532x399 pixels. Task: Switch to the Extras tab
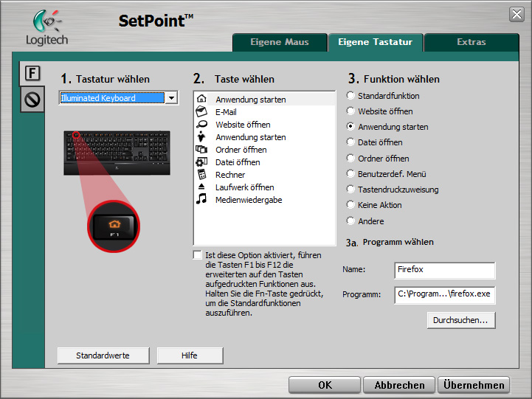coord(471,42)
